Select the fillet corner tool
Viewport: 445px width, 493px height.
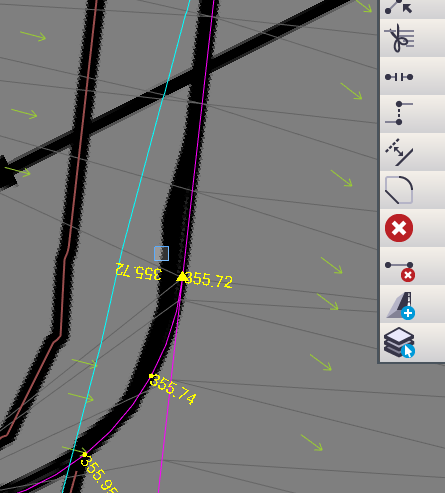(399, 190)
